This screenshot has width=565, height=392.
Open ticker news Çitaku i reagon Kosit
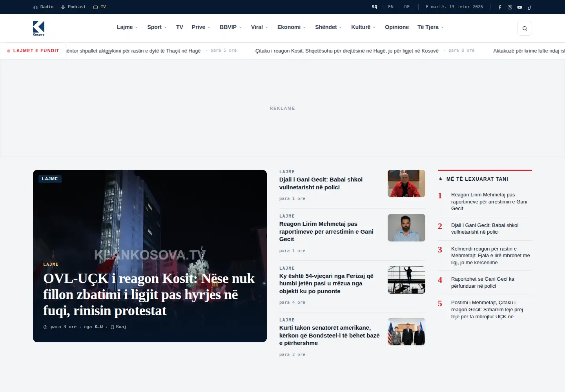[x=347, y=51]
